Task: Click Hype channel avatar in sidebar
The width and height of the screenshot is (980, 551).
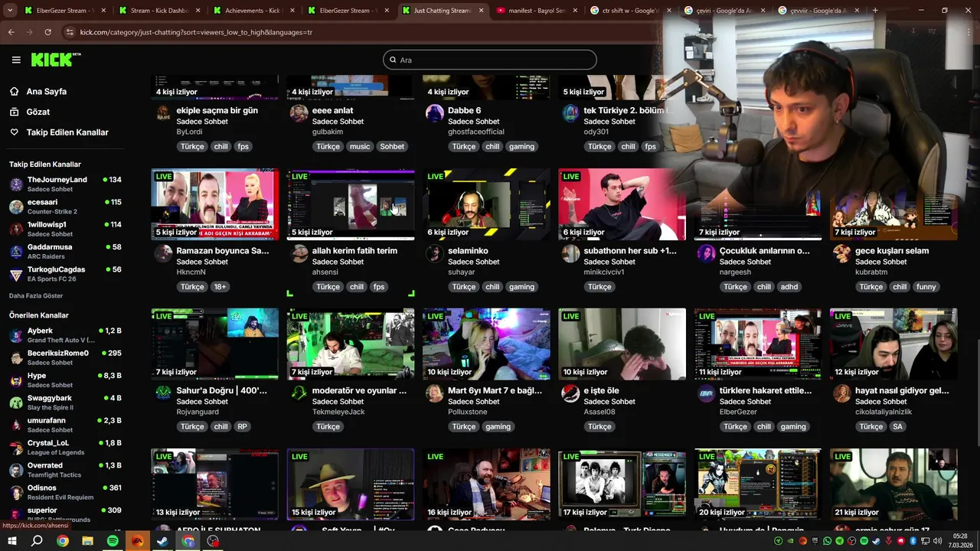Action: (16, 380)
